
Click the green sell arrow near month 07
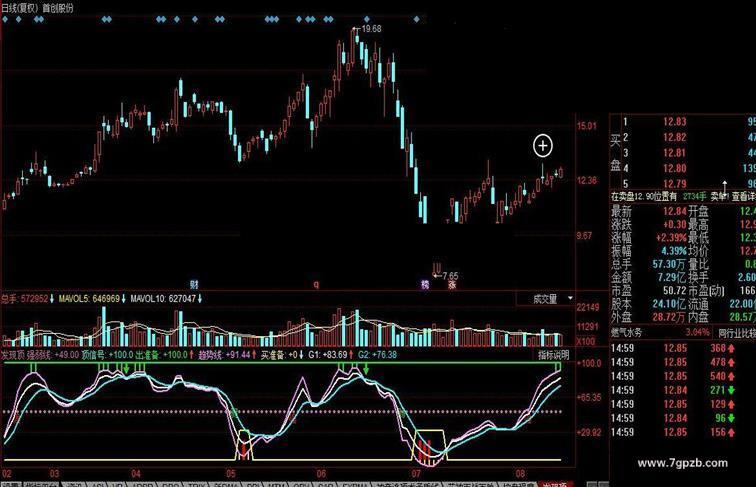pos(366,369)
